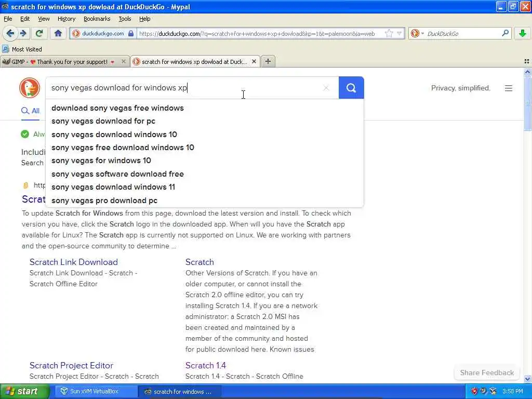
Task: Click the Share Feedback button
Action: tap(486, 373)
